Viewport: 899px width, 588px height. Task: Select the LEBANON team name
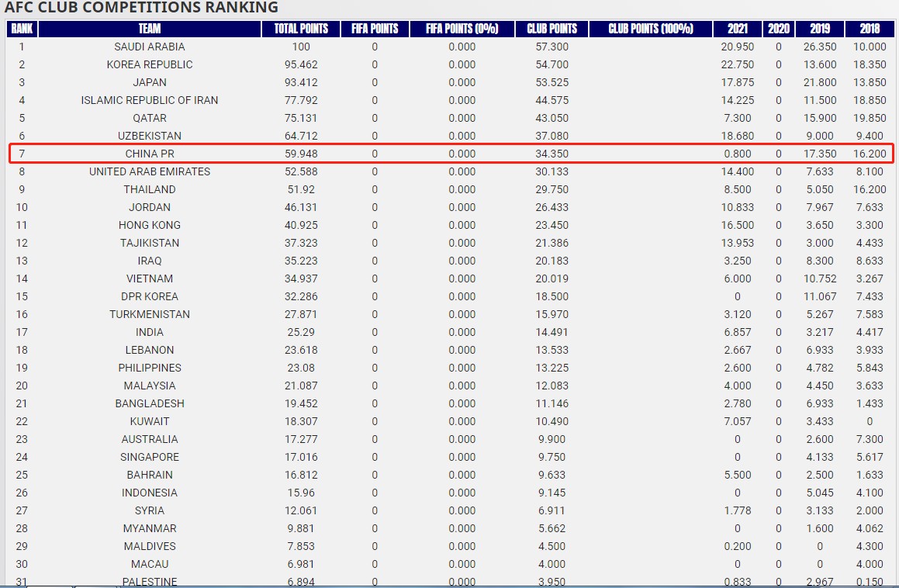click(150, 349)
